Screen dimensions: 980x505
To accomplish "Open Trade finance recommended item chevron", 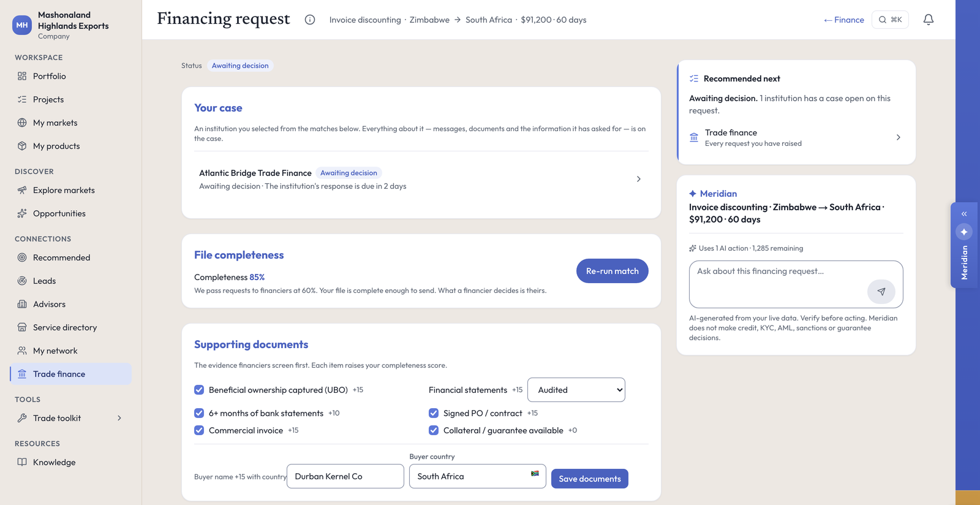I will (x=898, y=137).
